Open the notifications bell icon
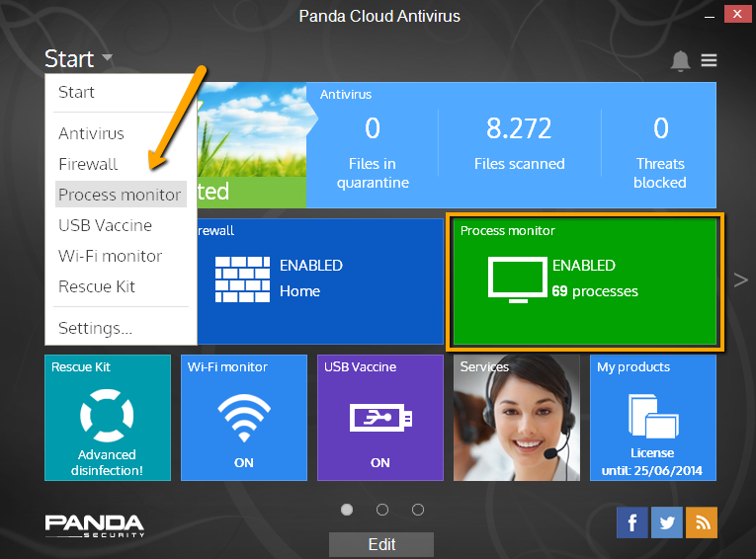 pos(680,60)
